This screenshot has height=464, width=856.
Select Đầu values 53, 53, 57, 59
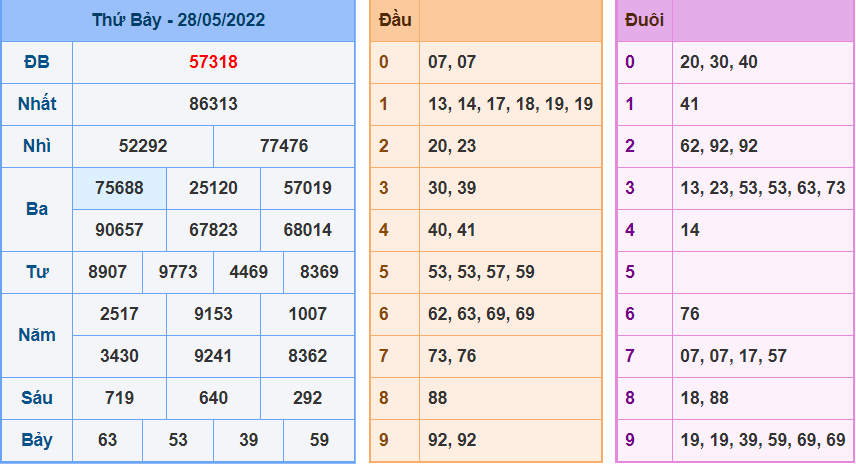481,272
